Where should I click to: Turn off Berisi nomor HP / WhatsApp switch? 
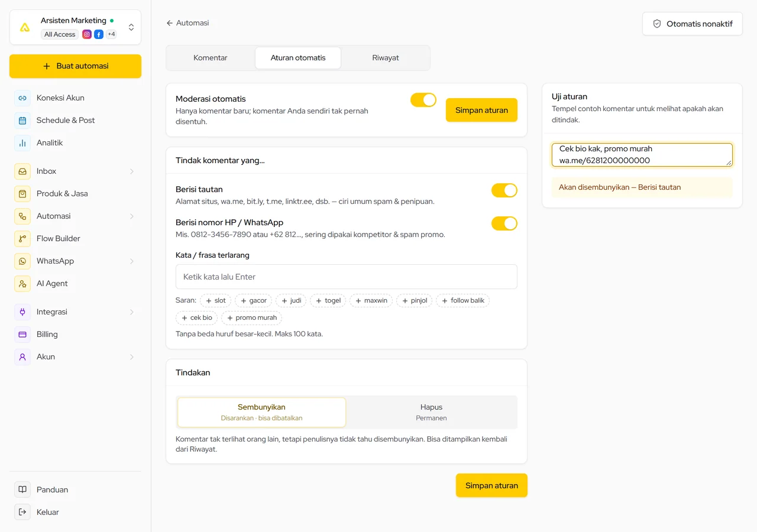(504, 223)
